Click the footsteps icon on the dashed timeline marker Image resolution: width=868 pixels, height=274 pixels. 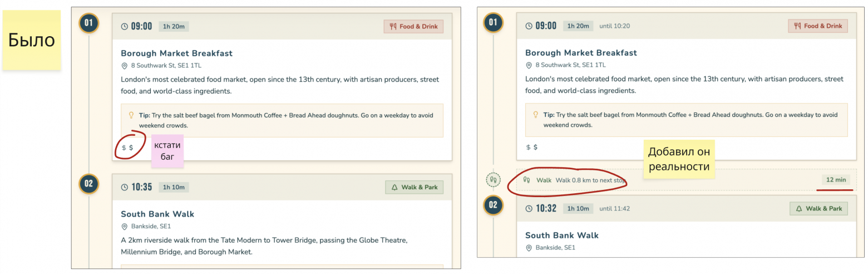[x=493, y=180]
